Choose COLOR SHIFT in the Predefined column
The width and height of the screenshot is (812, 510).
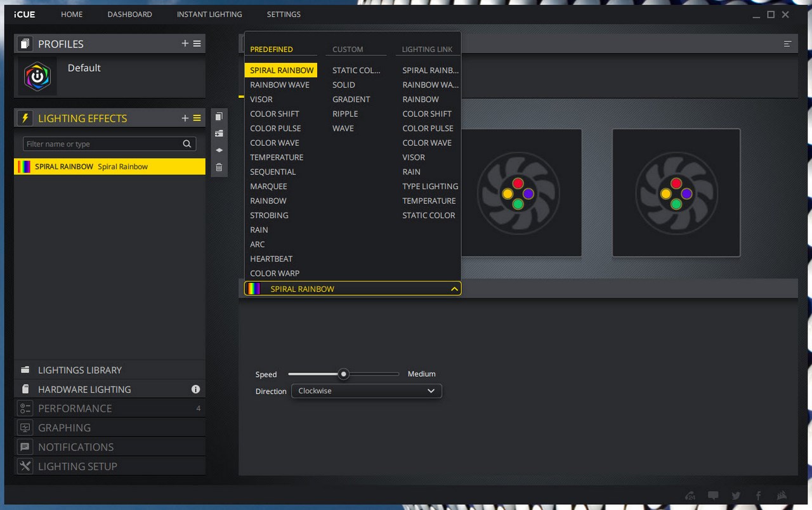pos(275,114)
